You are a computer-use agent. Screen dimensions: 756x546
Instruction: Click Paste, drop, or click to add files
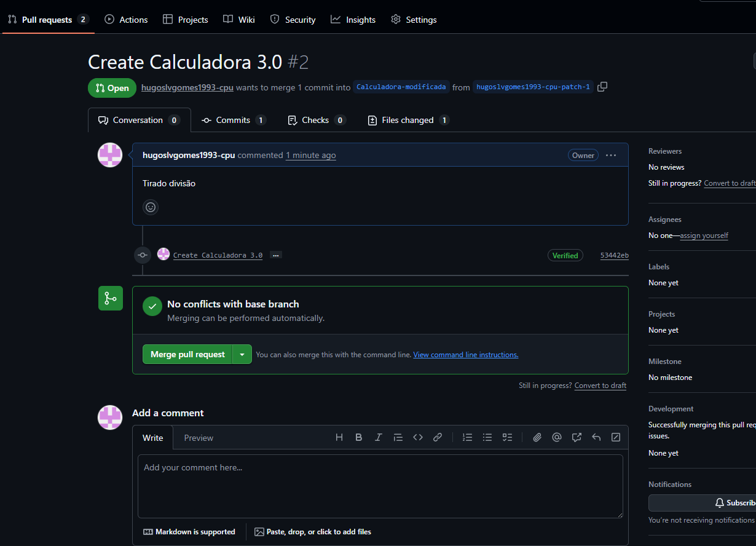[313, 532]
